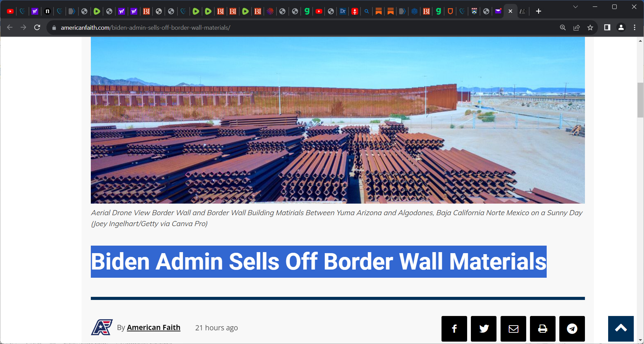Viewport: 644px width, 344px height.
Task: Open the American Faith author link
Action: (154, 327)
